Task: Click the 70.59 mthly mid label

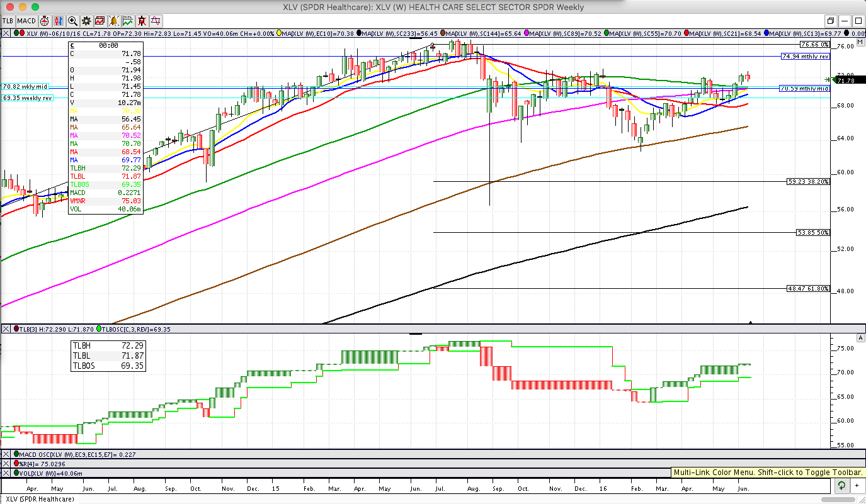Action: click(x=805, y=89)
